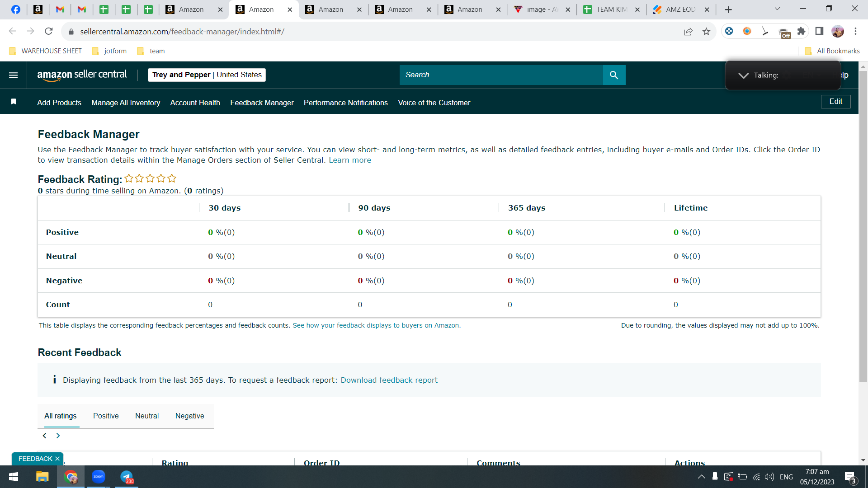Click the amazon seller central logo
868x488 pixels.
tap(82, 75)
